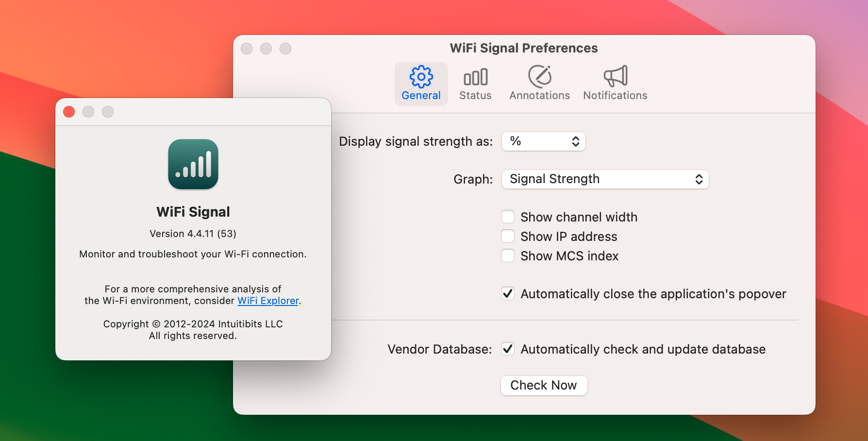Uncheck automatically check and update database
Viewport: 868px width, 441px height.
pos(508,349)
